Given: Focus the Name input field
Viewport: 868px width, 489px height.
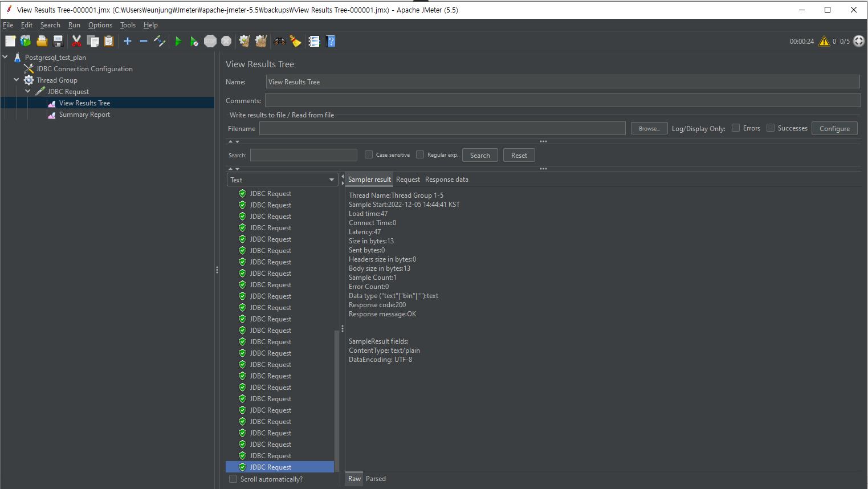Looking at the screenshot, I should pyautogui.click(x=563, y=82).
